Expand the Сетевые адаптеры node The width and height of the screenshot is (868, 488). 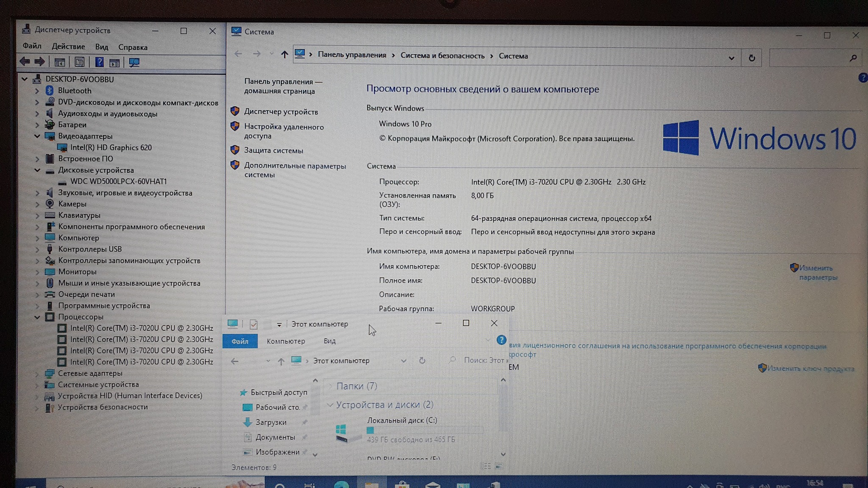click(x=37, y=373)
